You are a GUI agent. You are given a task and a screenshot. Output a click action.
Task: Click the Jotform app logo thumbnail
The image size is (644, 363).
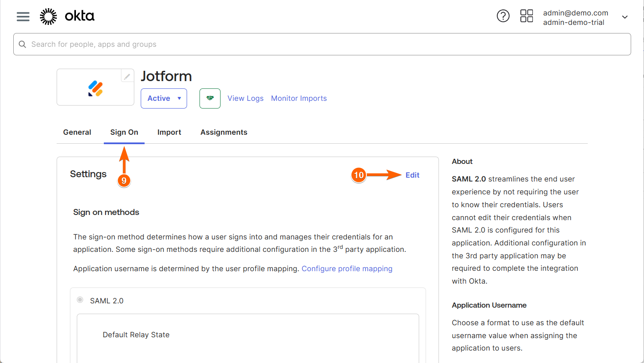click(95, 89)
